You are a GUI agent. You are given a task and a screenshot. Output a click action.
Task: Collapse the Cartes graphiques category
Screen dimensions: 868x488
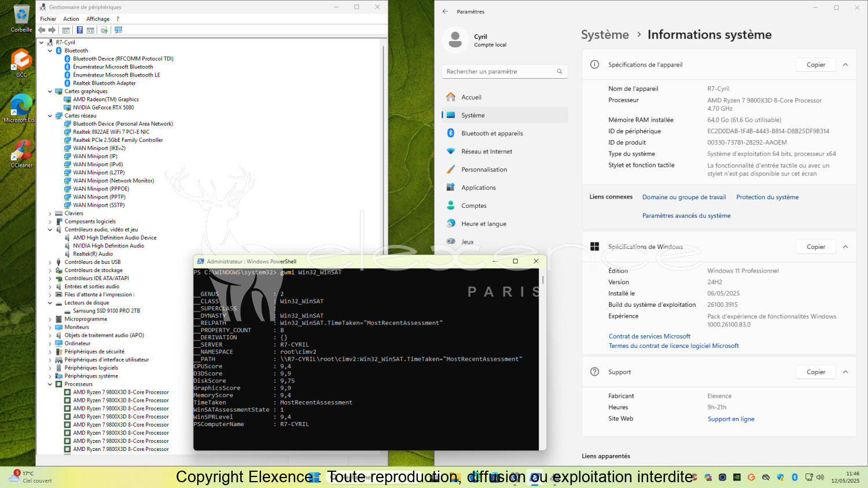(x=50, y=91)
